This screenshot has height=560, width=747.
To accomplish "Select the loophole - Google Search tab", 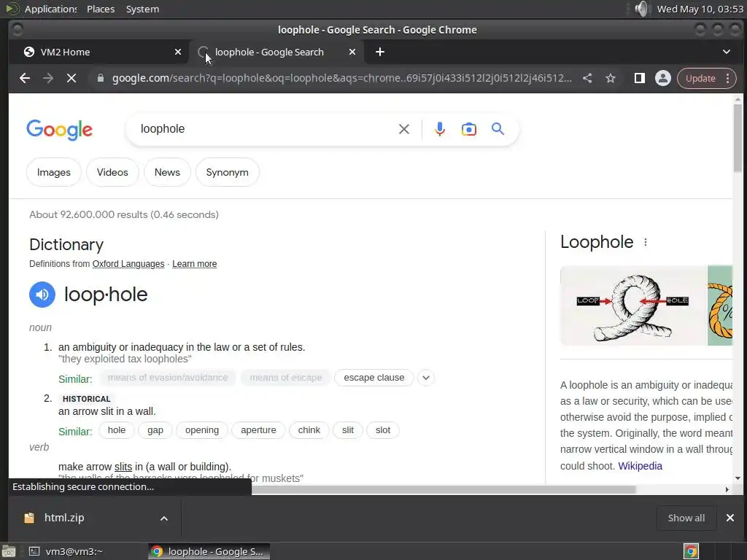I will (x=276, y=52).
